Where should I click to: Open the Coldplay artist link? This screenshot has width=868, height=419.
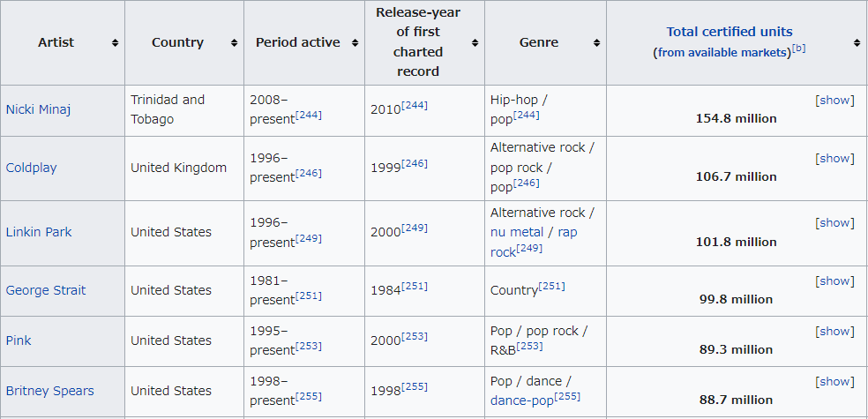(31, 168)
